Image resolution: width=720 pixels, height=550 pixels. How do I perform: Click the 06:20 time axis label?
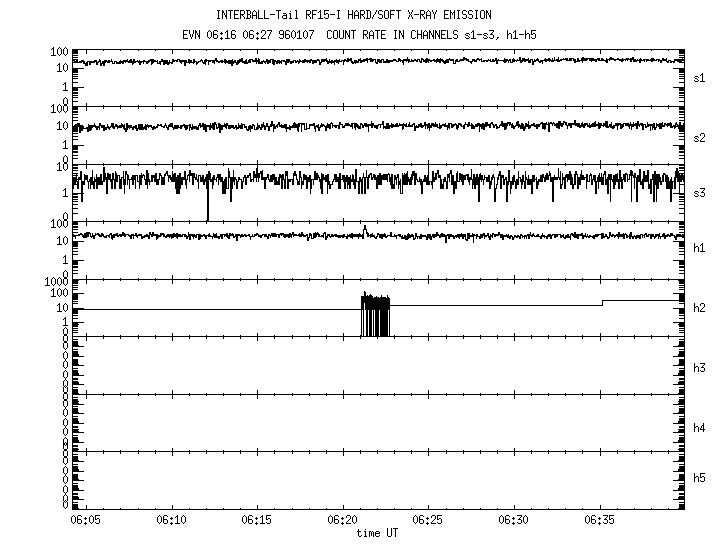[342, 521]
